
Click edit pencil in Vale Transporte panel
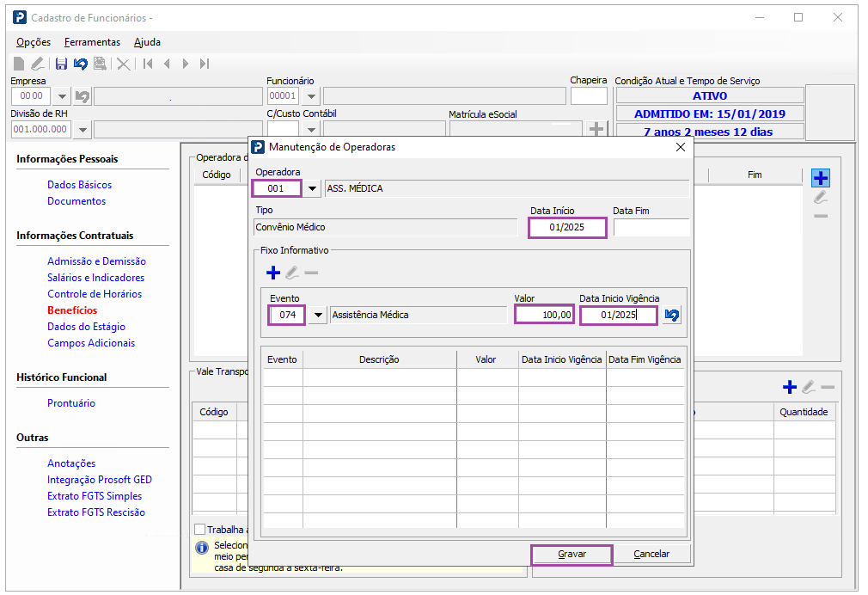tap(808, 387)
